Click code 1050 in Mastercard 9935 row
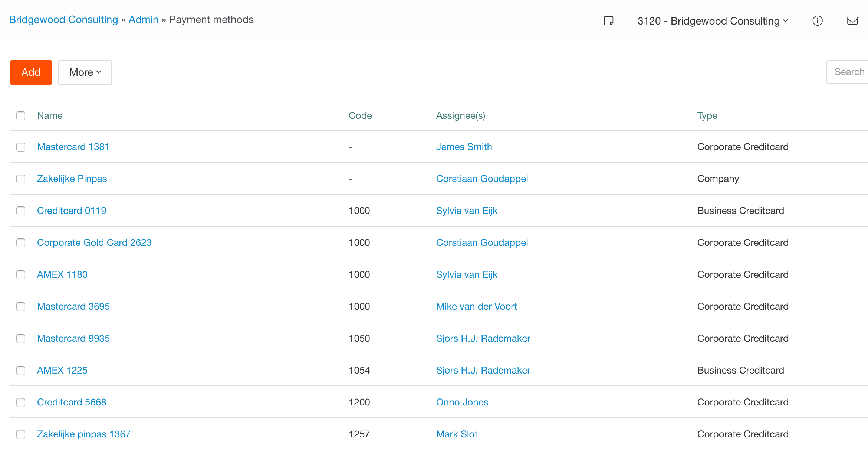868x456 pixels. [x=359, y=338]
